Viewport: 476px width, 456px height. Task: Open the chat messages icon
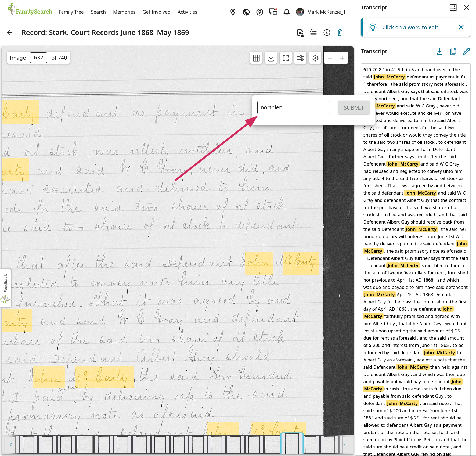coord(273,12)
